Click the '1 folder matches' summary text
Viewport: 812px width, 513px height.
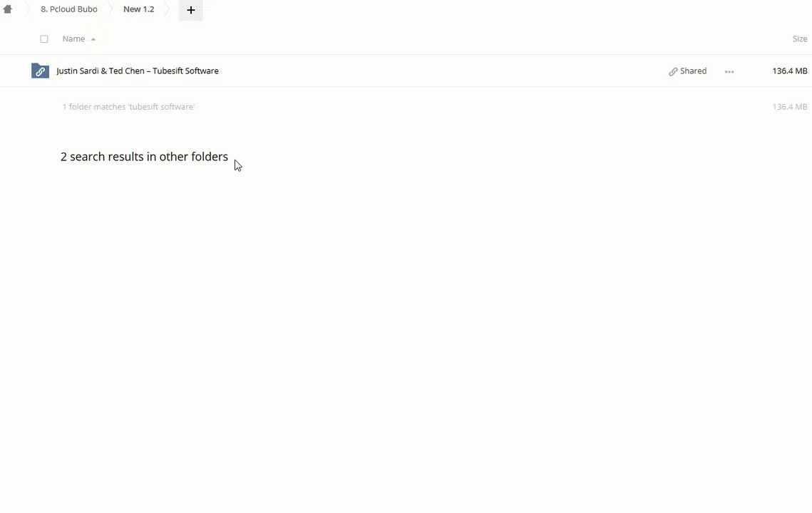pos(128,107)
